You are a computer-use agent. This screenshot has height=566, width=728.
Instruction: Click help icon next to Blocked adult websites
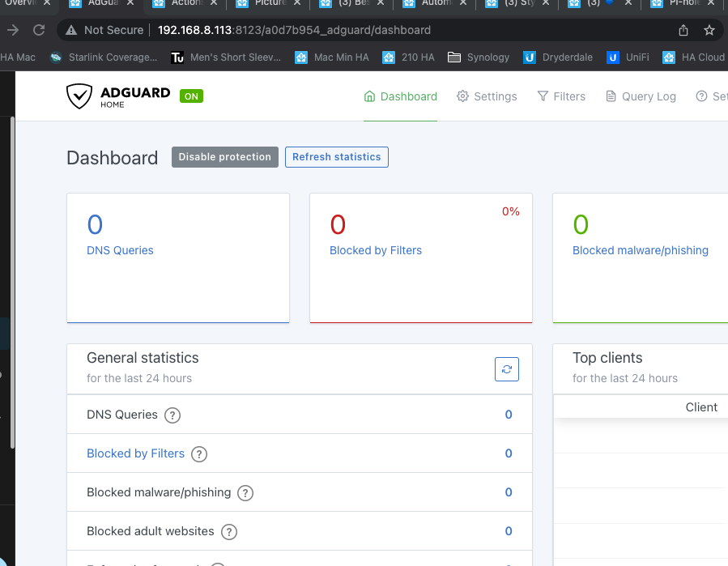pyautogui.click(x=228, y=532)
